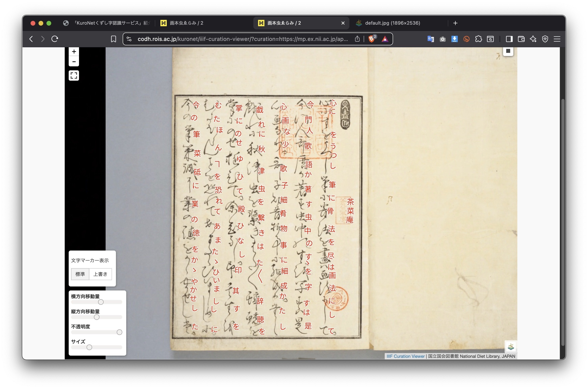Open the Google Translate extension icon
588x389 pixels.
tap(431, 39)
